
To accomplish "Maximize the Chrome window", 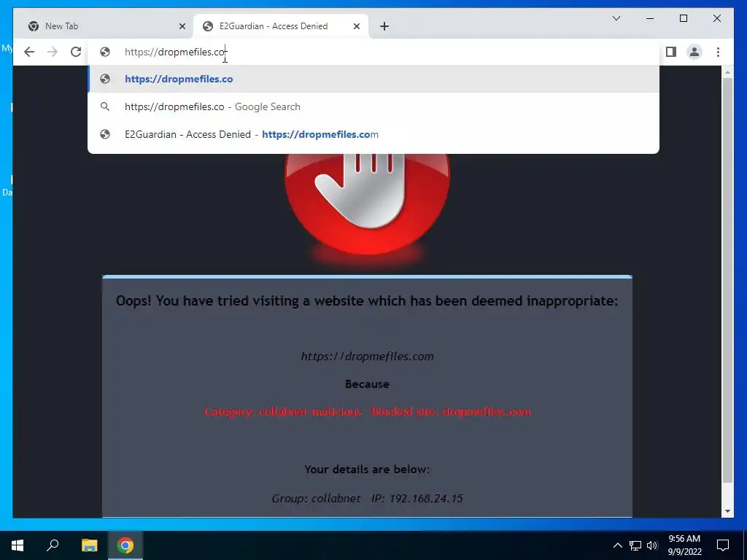I will click(683, 18).
